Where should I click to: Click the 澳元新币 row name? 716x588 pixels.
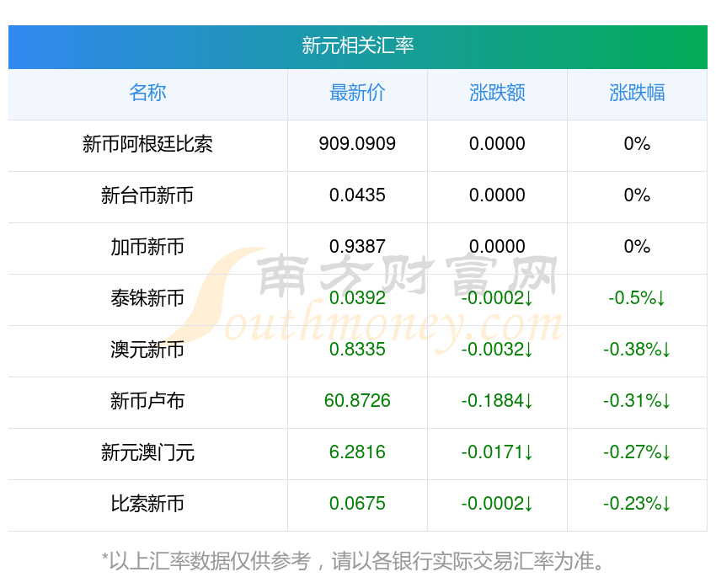[x=147, y=350]
